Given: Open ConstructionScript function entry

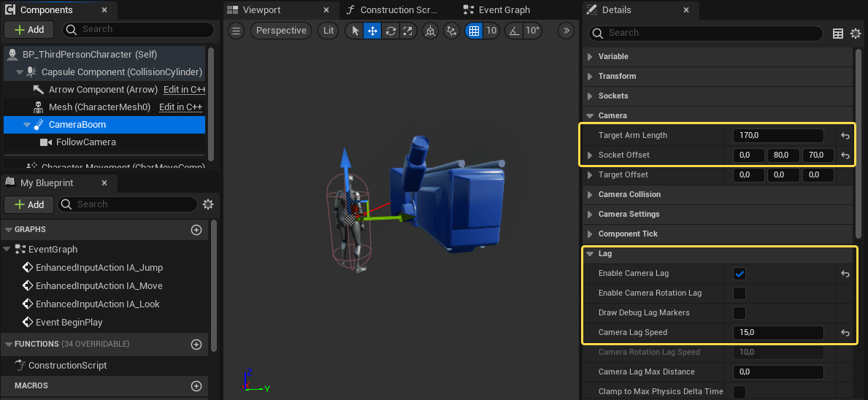Looking at the screenshot, I should coord(68,365).
